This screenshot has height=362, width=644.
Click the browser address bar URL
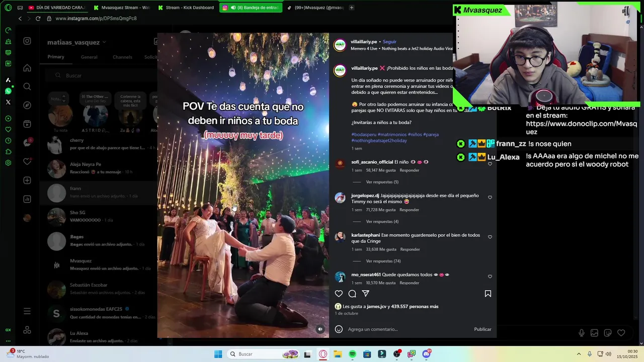pyautogui.click(x=96, y=19)
